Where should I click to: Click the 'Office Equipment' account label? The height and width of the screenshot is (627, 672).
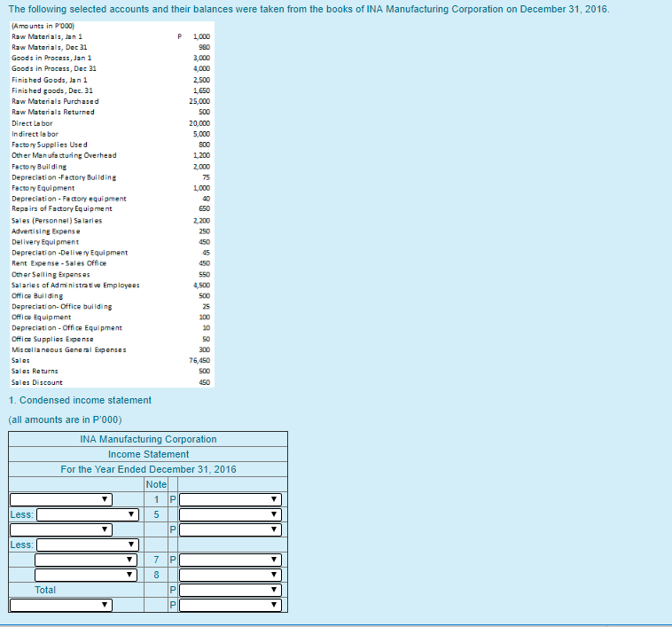click(x=41, y=317)
